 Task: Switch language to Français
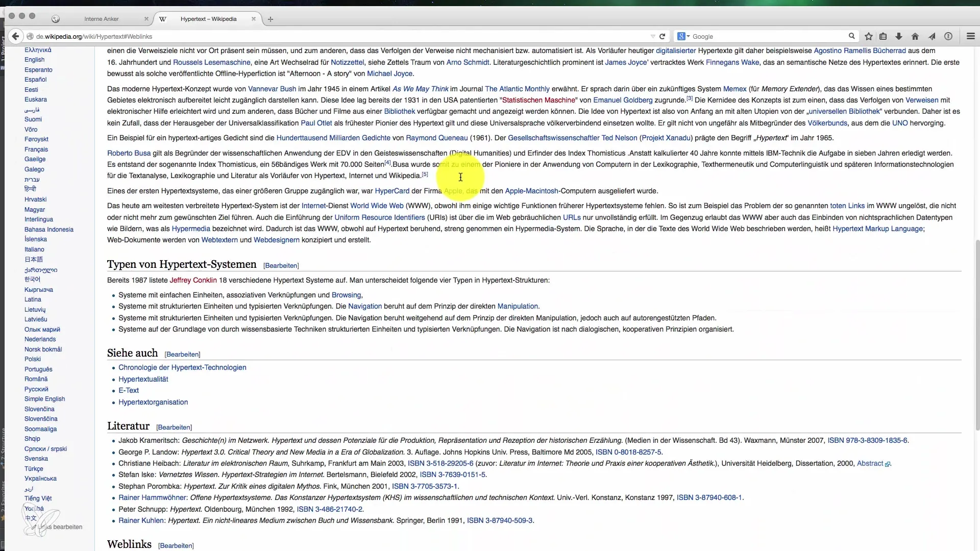point(36,149)
